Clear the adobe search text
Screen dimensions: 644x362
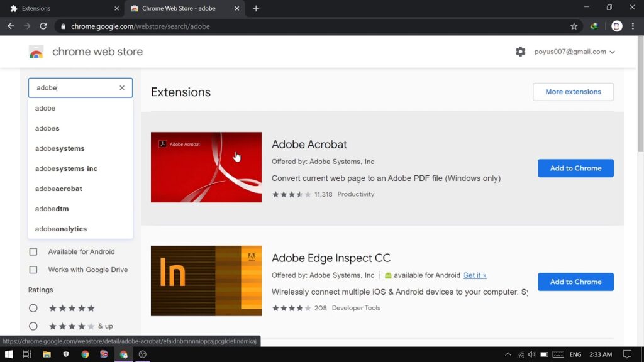pyautogui.click(x=122, y=88)
